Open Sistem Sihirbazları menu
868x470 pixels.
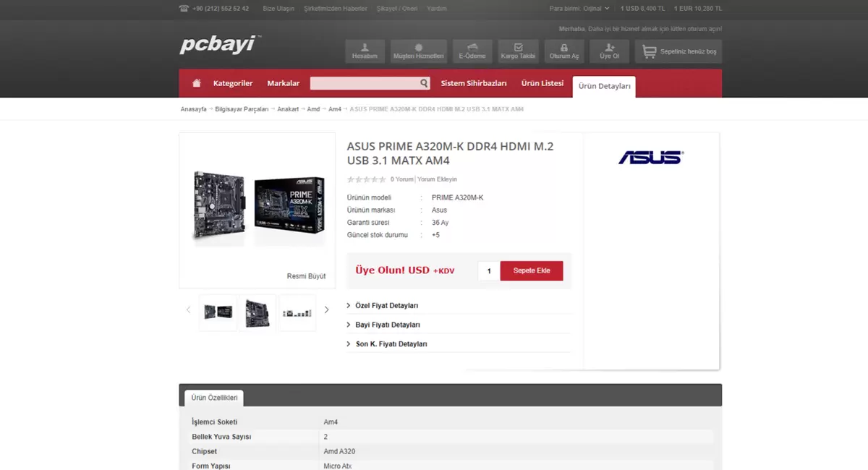(474, 83)
